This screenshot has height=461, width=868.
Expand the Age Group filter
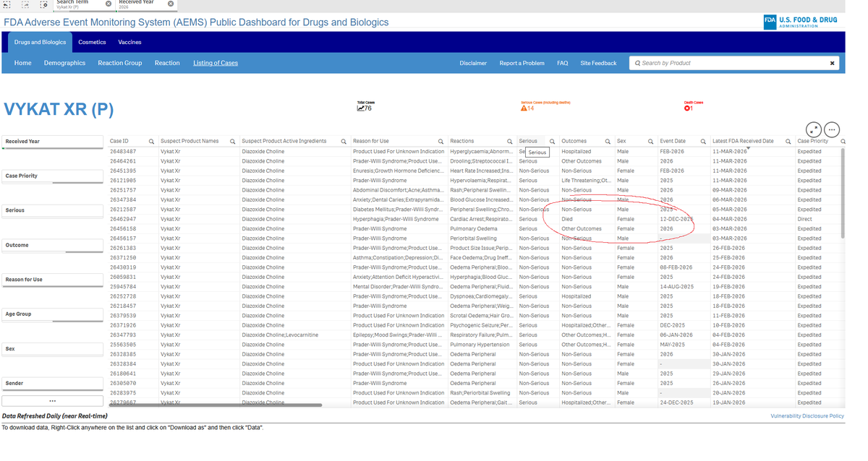53,314
